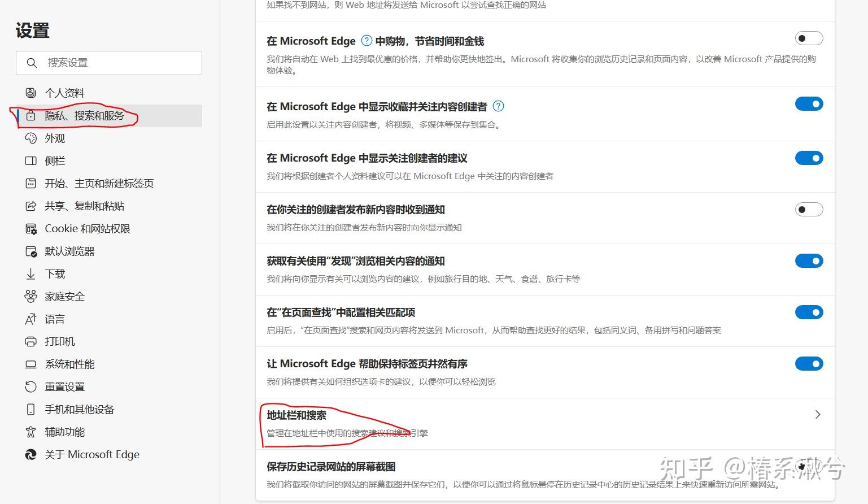Go to 系统和性能 settings
This screenshot has width=868, height=504.
click(109, 364)
